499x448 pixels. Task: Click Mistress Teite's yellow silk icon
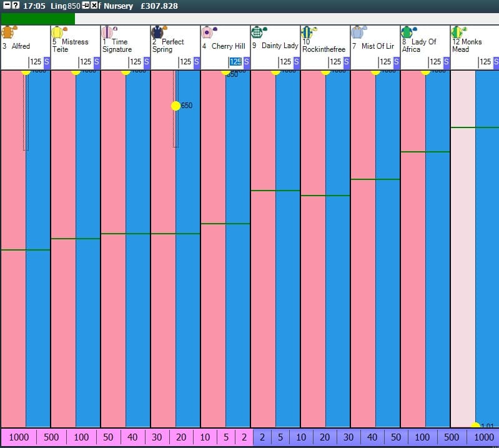point(59,32)
